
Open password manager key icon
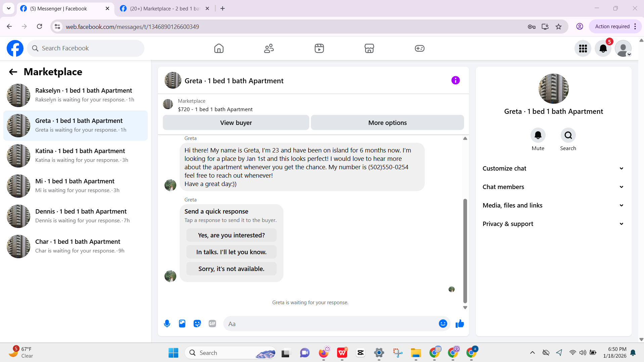(x=532, y=27)
